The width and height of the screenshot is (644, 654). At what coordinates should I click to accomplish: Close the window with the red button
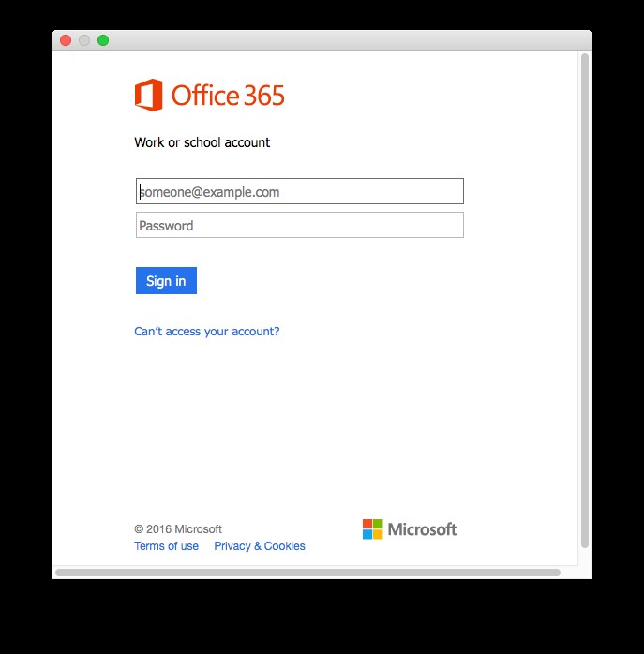[66, 40]
